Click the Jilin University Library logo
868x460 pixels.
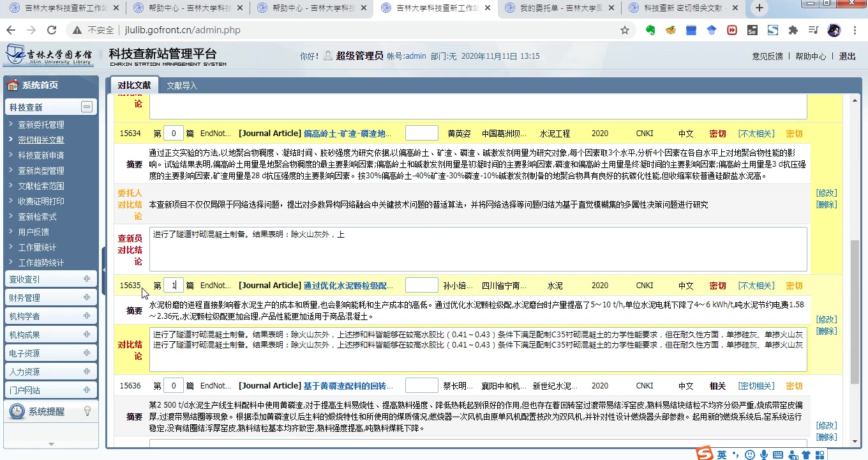coord(49,56)
